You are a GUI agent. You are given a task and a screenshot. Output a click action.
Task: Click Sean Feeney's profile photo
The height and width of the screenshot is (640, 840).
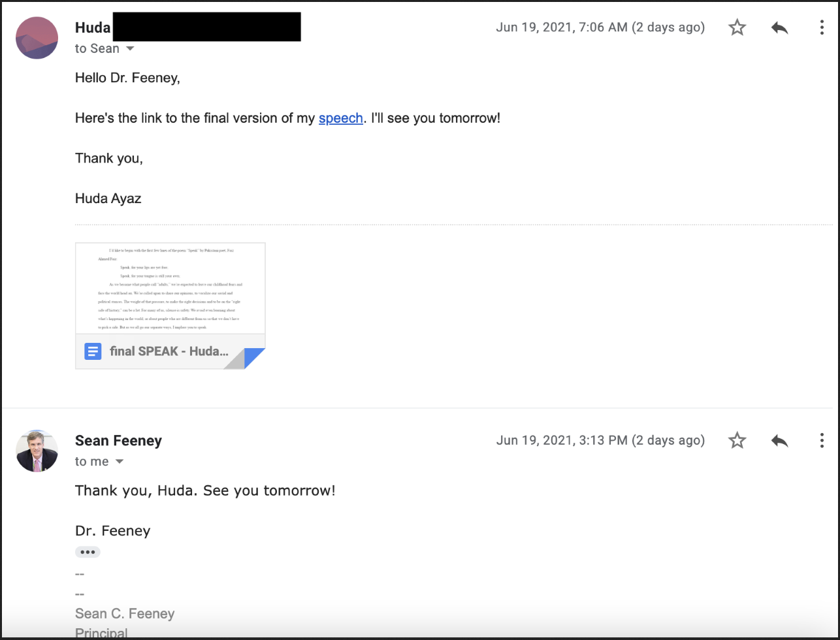coord(37,451)
